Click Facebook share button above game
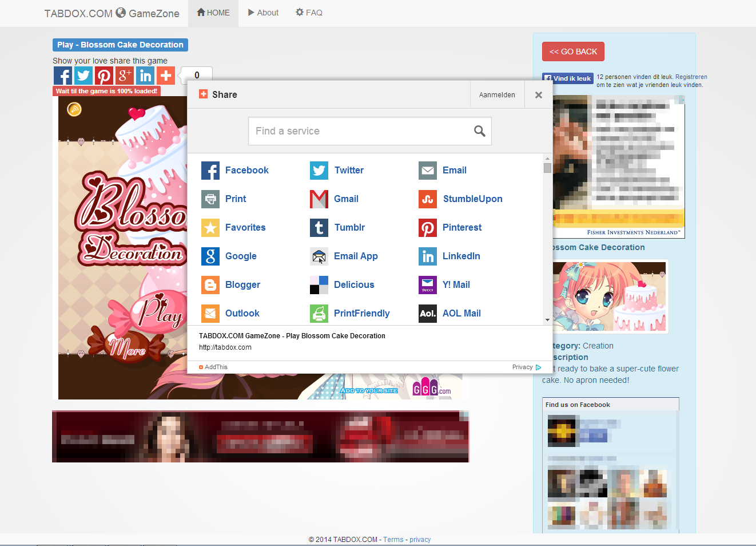The image size is (756, 546). pyautogui.click(x=63, y=76)
